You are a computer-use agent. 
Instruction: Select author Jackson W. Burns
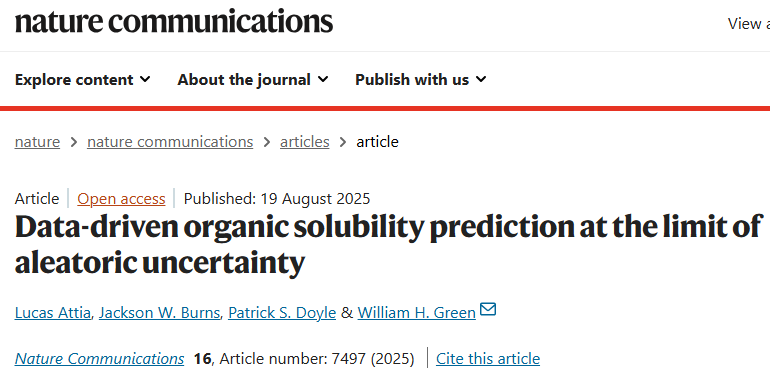159,313
